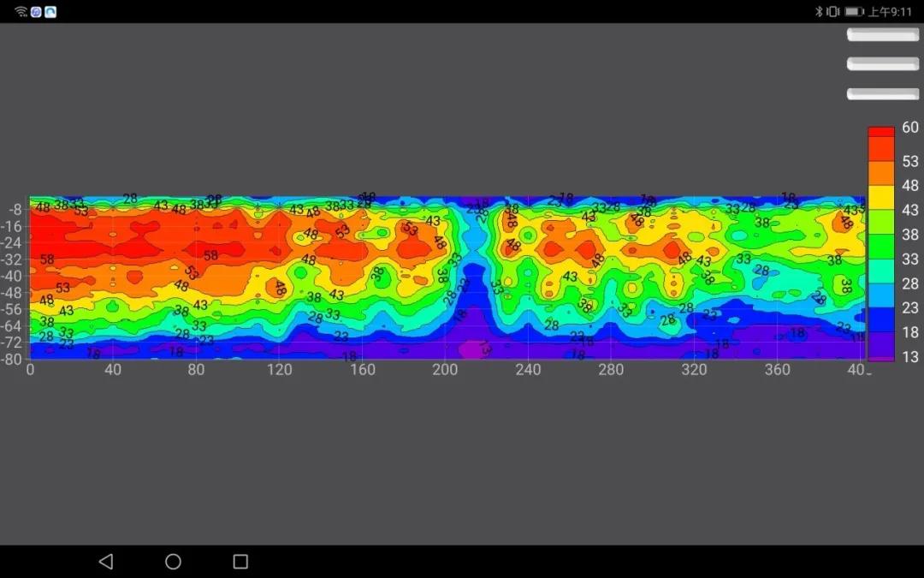
Task: Tap the 320 tick on the horizontal axis
Action: coord(694,370)
